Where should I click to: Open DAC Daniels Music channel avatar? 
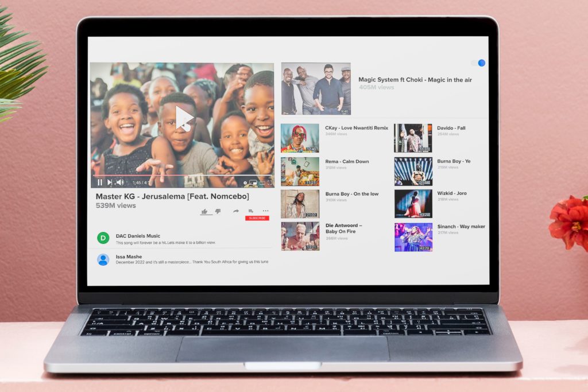click(x=102, y=236)
